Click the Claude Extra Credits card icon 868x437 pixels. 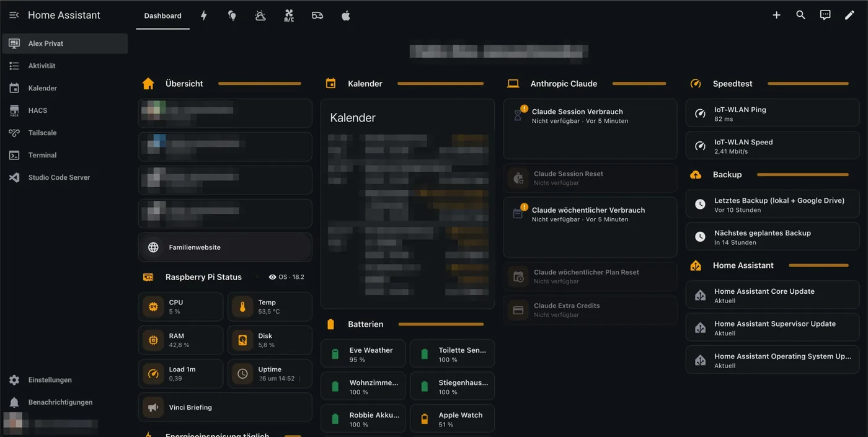518,310
